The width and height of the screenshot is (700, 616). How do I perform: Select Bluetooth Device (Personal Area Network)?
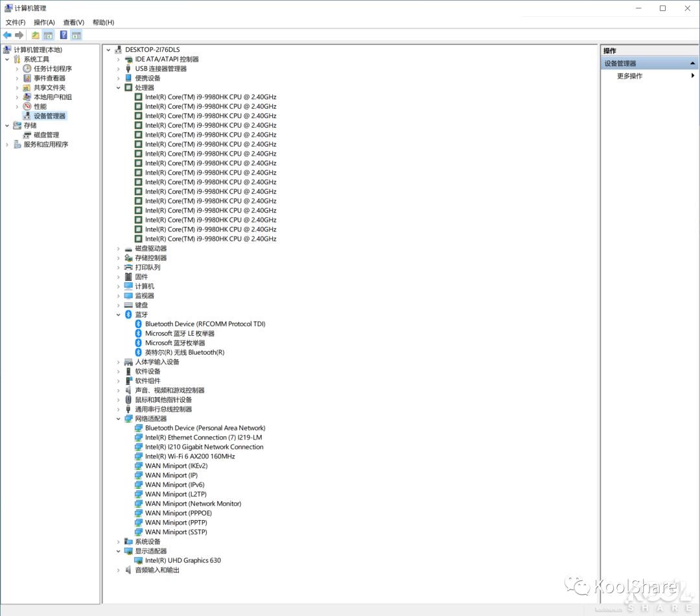coord(205,428)
